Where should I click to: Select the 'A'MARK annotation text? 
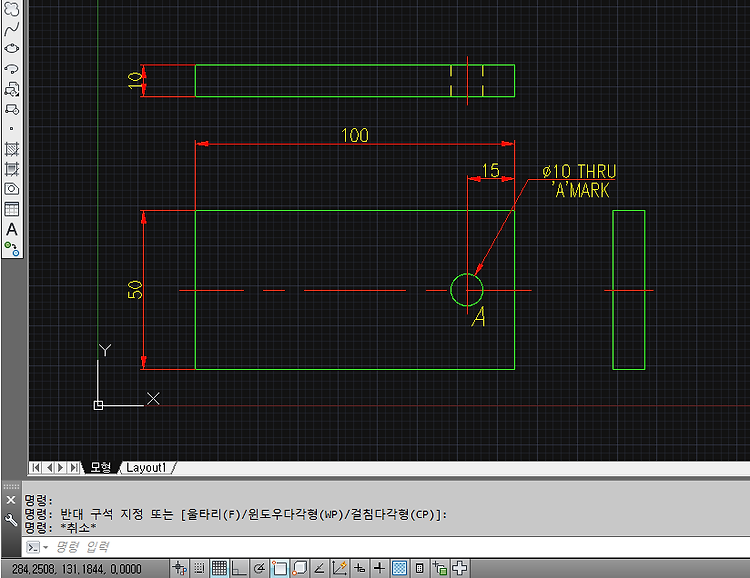tap(581, 190)
